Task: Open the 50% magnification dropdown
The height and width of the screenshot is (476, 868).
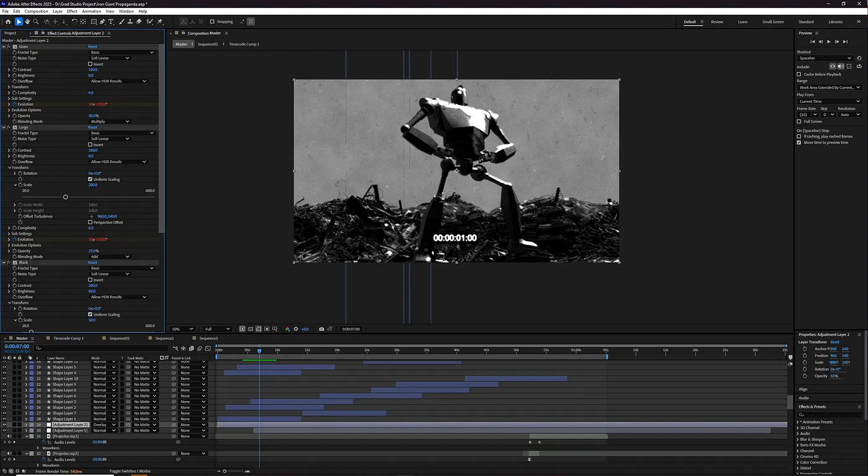Action: pos(183,329)
